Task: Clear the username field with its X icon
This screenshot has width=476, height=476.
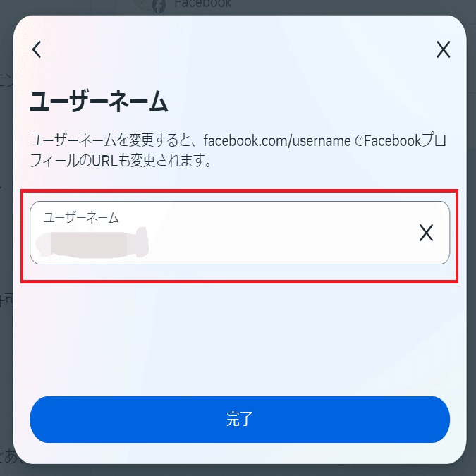Action: (426, 233)
